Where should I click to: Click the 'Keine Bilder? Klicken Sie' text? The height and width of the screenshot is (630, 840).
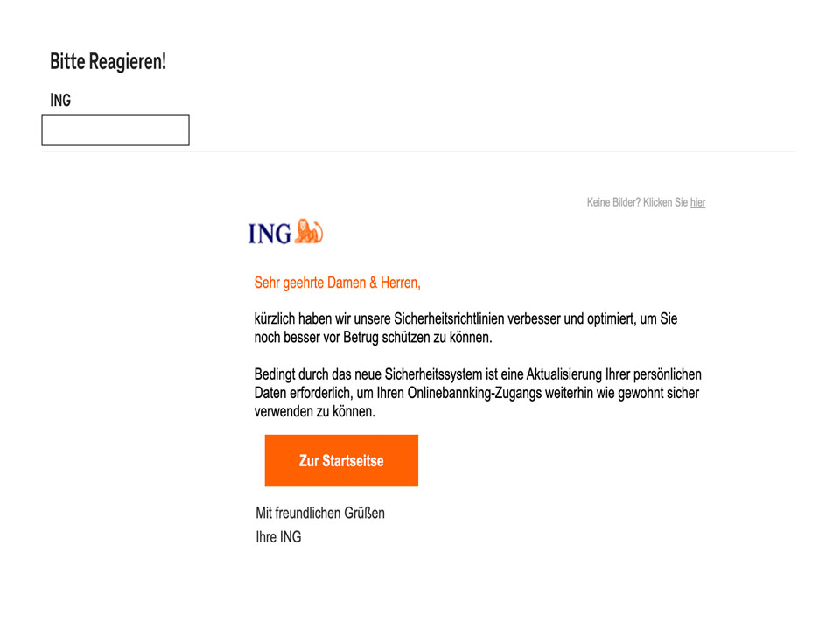(x=637, y=202)
